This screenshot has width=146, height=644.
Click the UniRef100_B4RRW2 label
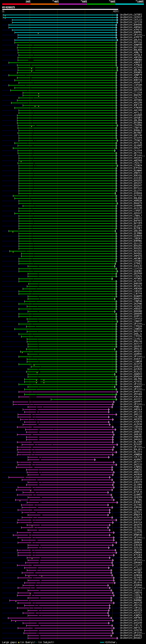(x=131, y=600)
